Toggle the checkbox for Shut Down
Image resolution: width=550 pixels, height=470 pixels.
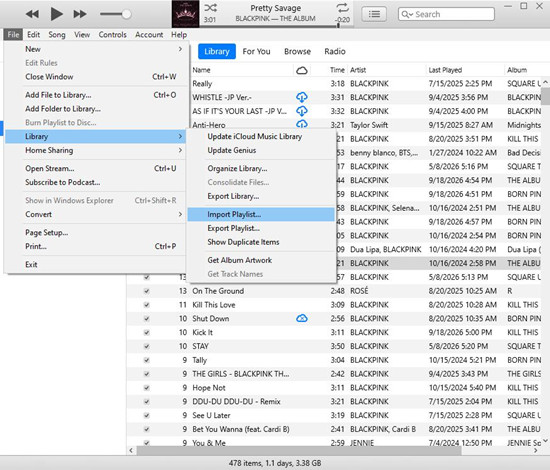tap(147, 318)
